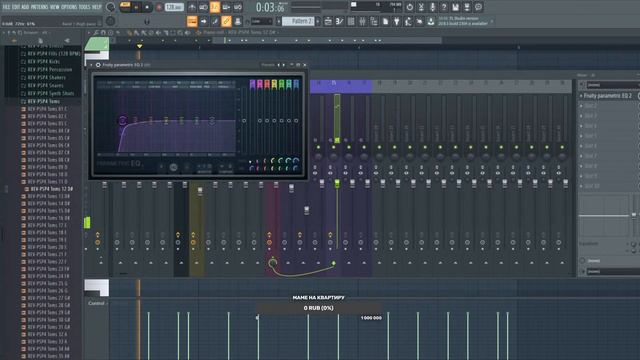
Task: Click the audio editor scissors icon
Action: pyautogui.click(x=421, y=7)
